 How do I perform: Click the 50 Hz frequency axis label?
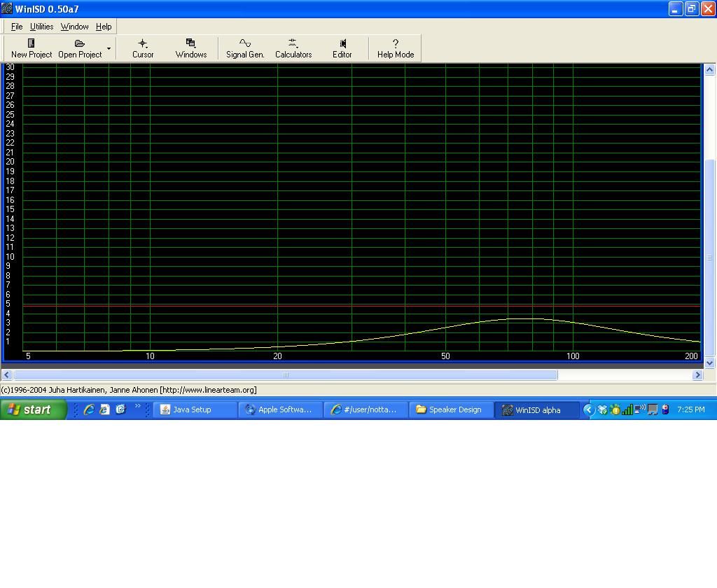[x=445, y=356]
